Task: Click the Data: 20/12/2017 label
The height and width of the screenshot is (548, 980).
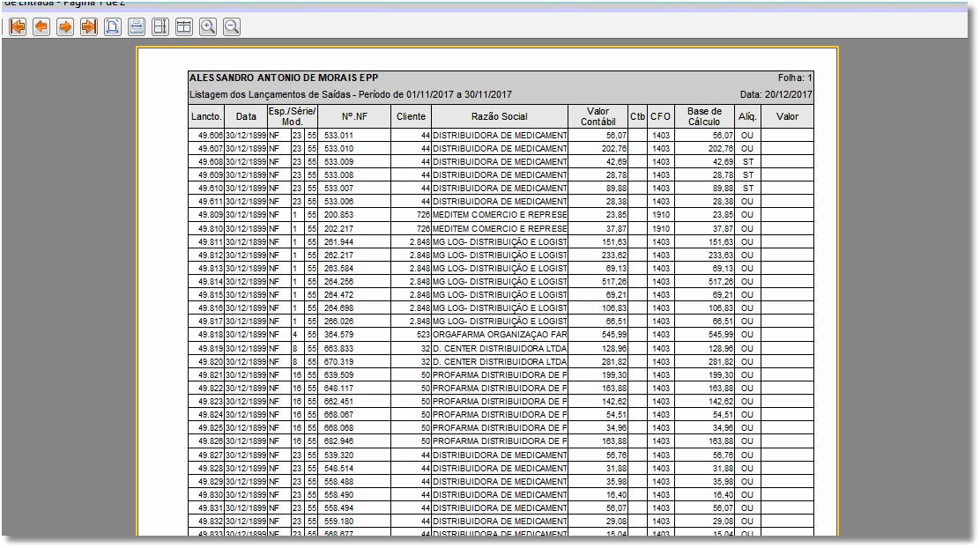Action: [776, 94]
